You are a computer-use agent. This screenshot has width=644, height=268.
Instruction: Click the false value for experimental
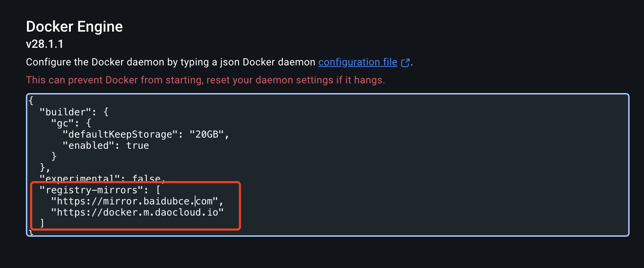146,178
